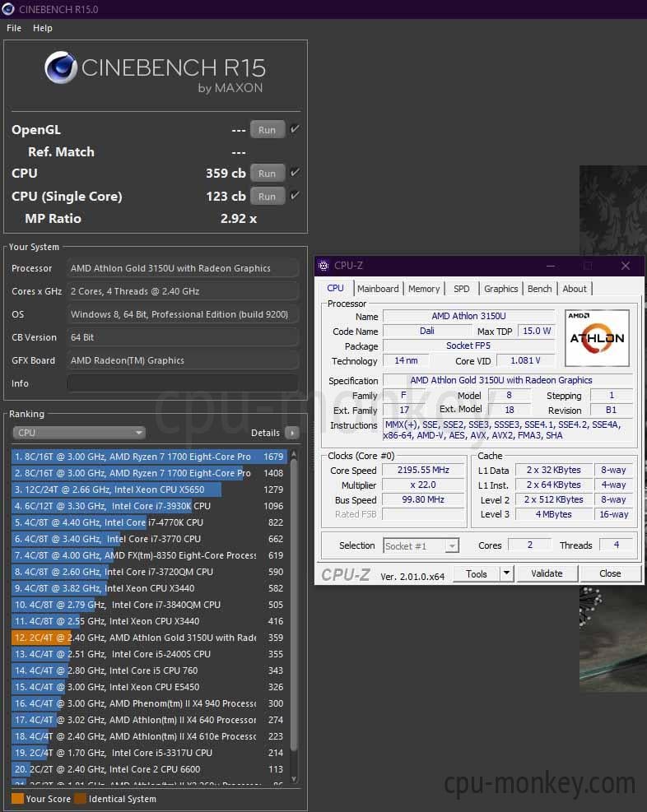Select ranking row Intel Core i5-3317U

click(149, 753)
